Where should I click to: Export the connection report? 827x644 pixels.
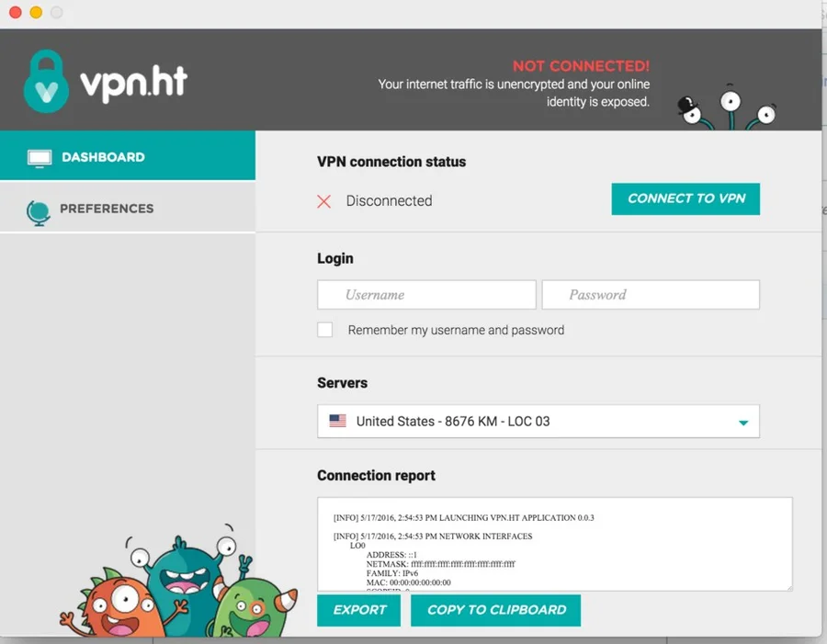pos(358,610)
